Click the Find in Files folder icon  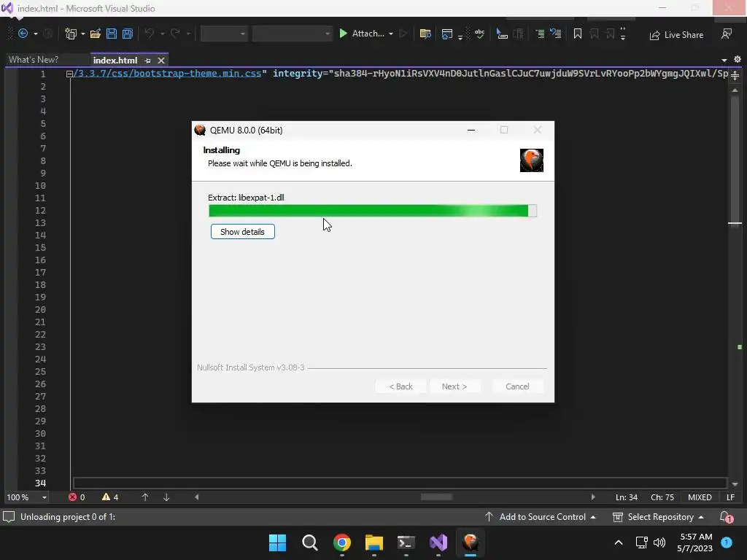(x=425, y=34)
